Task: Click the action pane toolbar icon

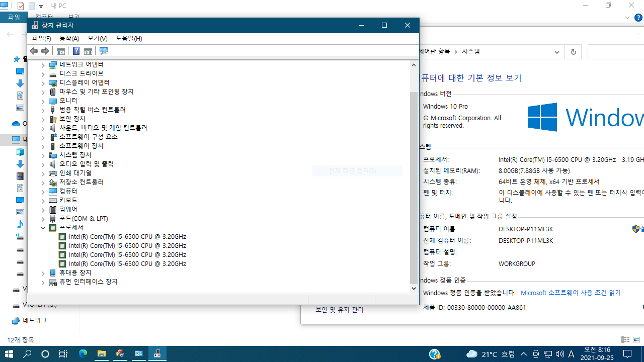Action: [88, 51]
